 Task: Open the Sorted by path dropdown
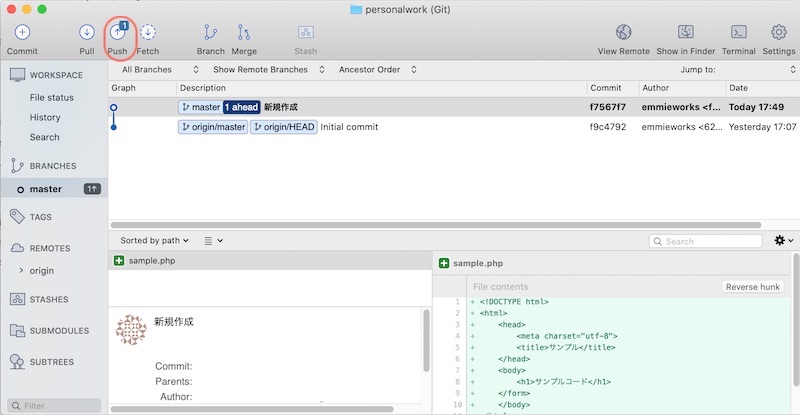pos(155,240)
